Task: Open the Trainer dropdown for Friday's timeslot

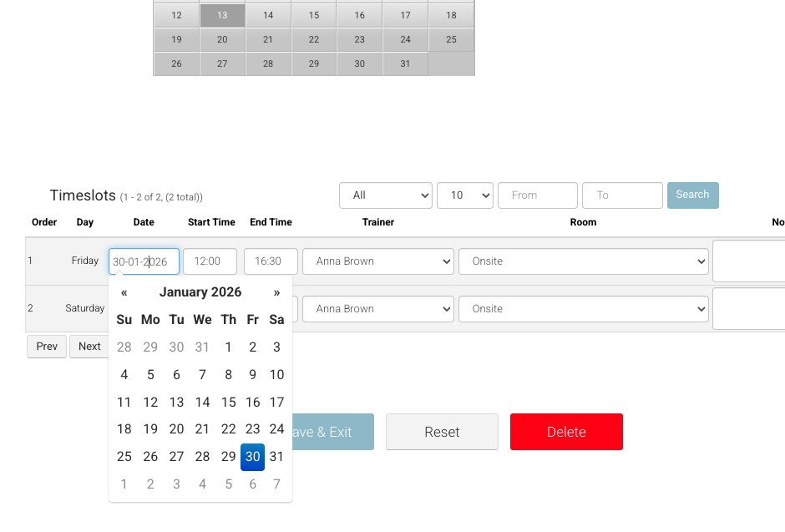Action: [x=377, y=261]
